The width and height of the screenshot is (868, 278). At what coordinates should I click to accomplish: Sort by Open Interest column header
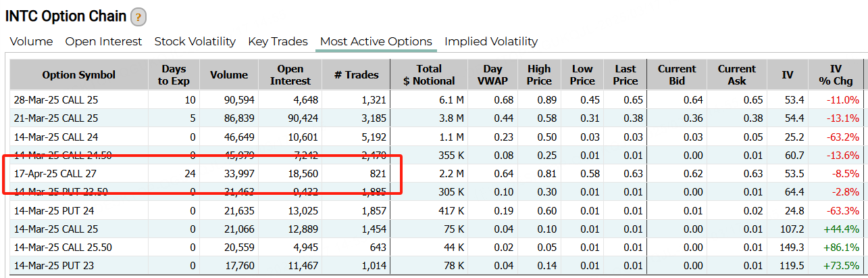pos(290,75)
